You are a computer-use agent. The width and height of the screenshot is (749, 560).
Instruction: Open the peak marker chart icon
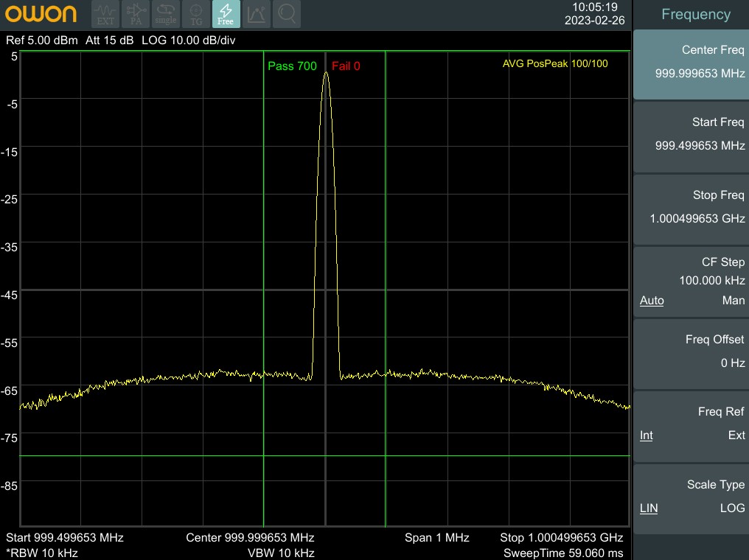coord(257,14)
